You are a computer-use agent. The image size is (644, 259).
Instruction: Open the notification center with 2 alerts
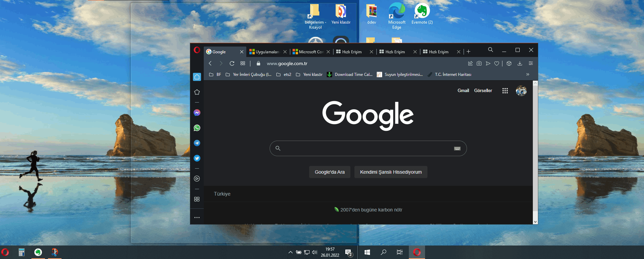[349, 253]
